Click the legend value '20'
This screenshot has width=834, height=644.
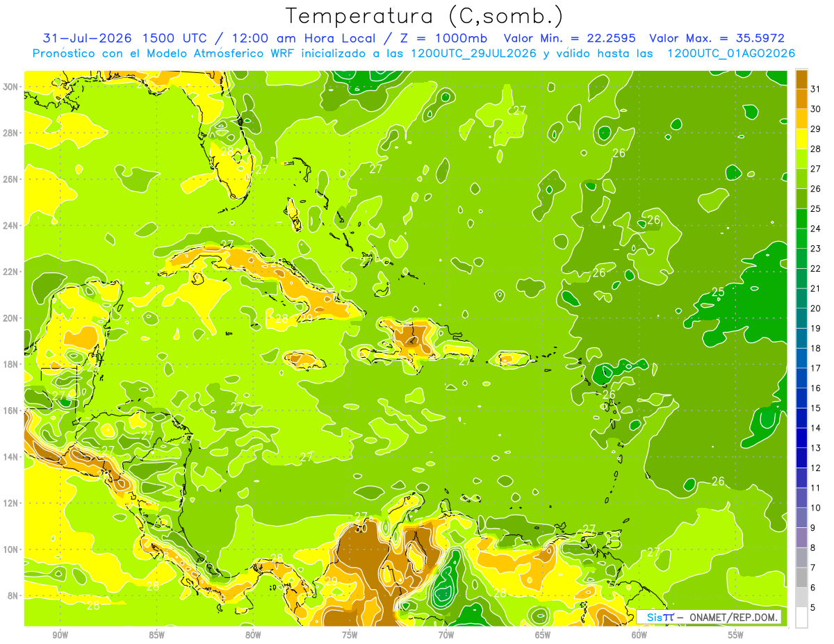pos(815,308)
